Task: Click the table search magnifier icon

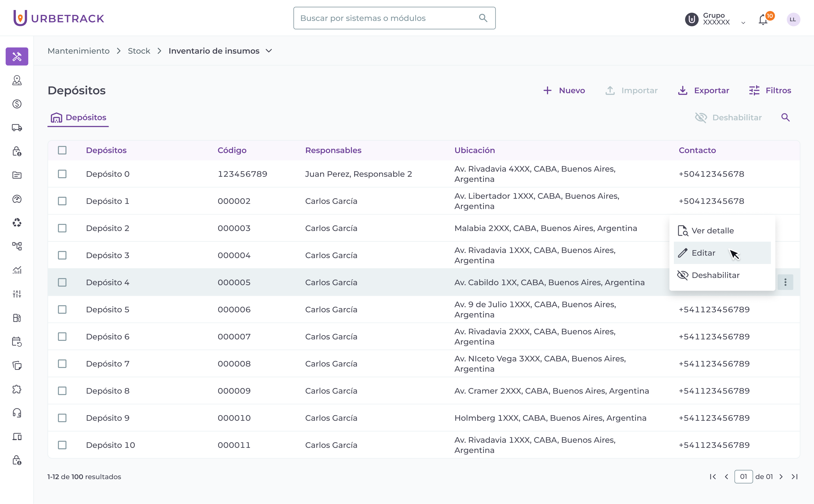Action: 785,117
